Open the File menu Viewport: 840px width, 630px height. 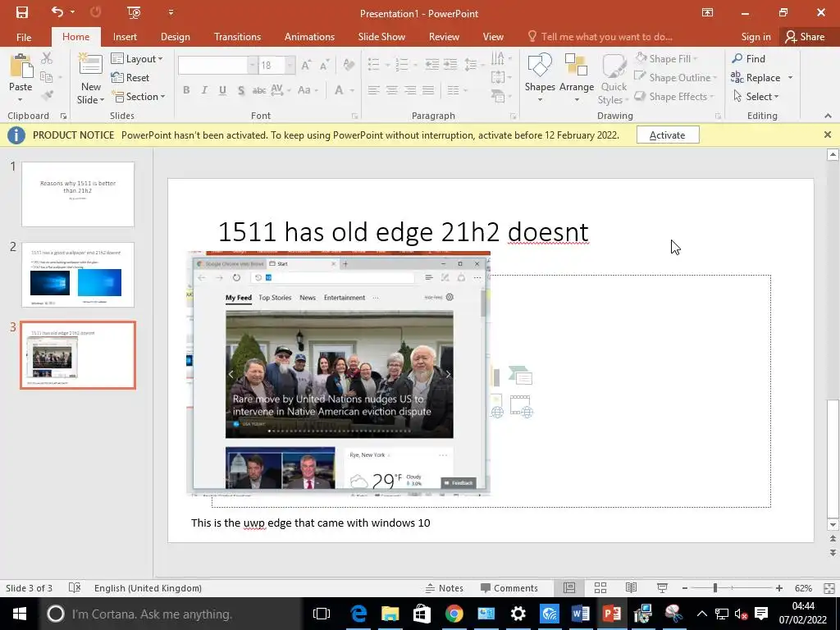tap(24, 37)
